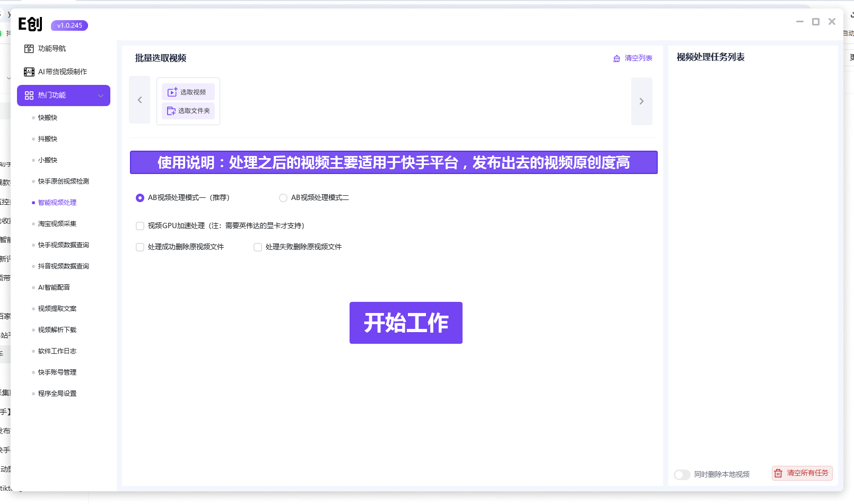Click the 使用说明 purple banner
The height and width of the screenshot is (504, 854).
(x=394, y=162)
